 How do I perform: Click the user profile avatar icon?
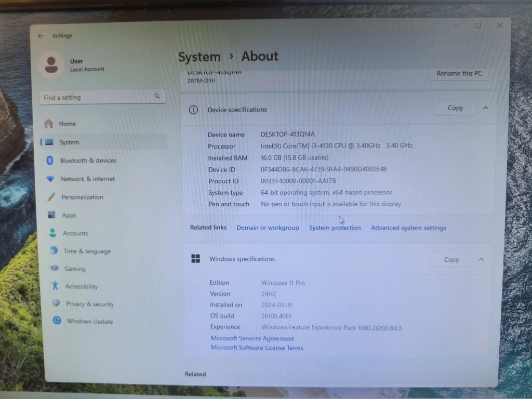coord(51,65)
